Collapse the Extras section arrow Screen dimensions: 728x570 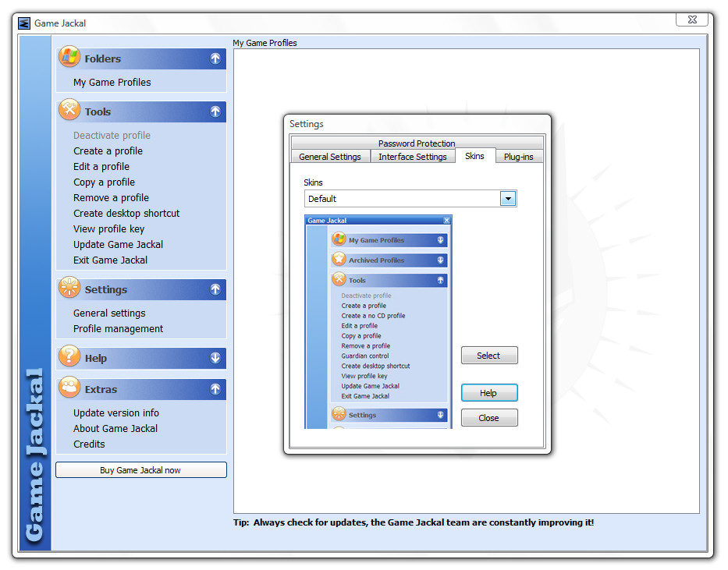tap(215, 388)
